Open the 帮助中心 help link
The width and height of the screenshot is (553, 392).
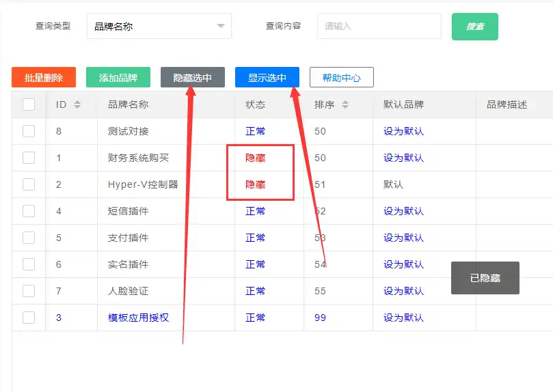click(341, 78)
